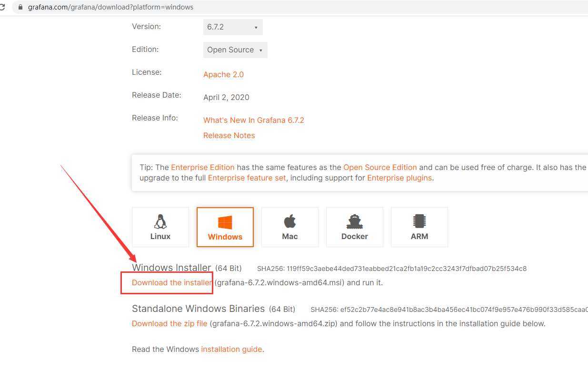Click the Open Source Edition link
Screen dimensions: 588x370
(380, 167)
